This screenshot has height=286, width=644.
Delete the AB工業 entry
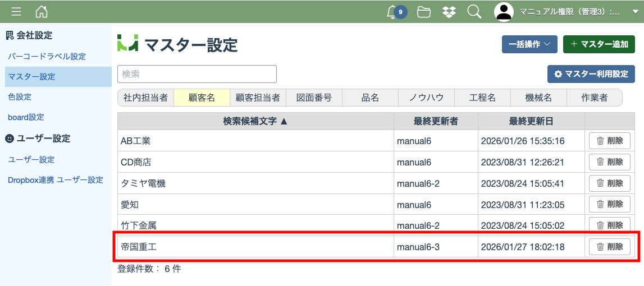tap(609, 141)
